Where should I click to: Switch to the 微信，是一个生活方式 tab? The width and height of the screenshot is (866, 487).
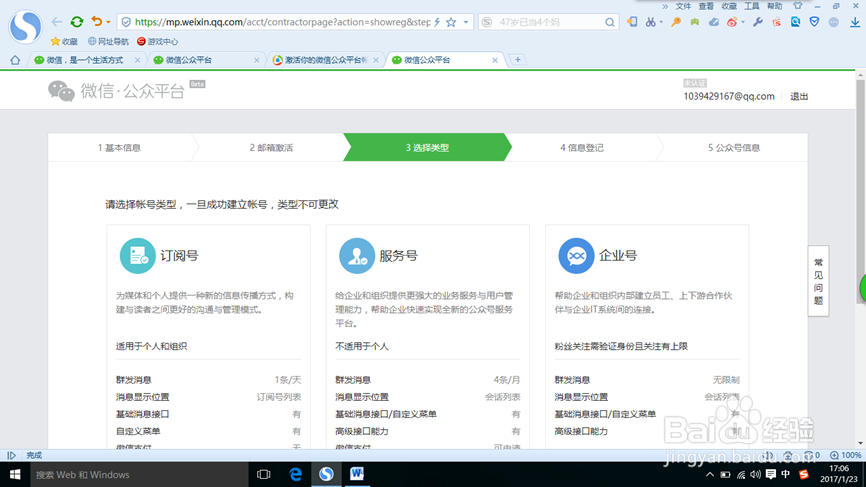coord(86,60)
